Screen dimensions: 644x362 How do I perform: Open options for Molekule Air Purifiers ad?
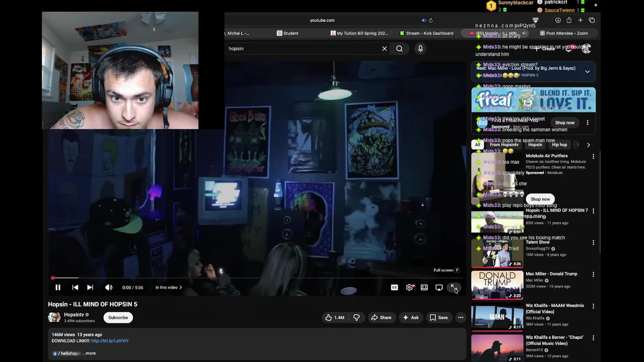tap(593, 156)
